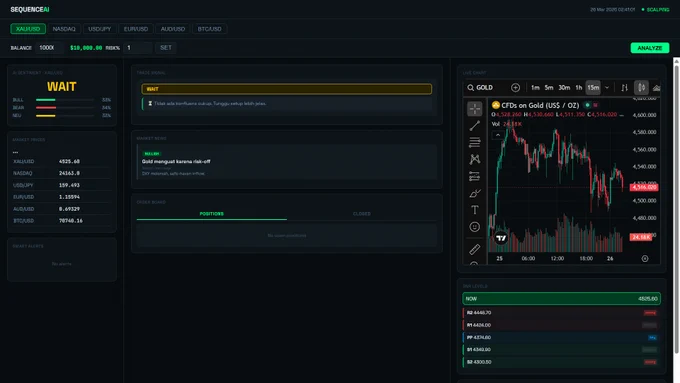Toggle the green market status dot
Viewport: 680px width, 383px height.
[x=587, y=105]
